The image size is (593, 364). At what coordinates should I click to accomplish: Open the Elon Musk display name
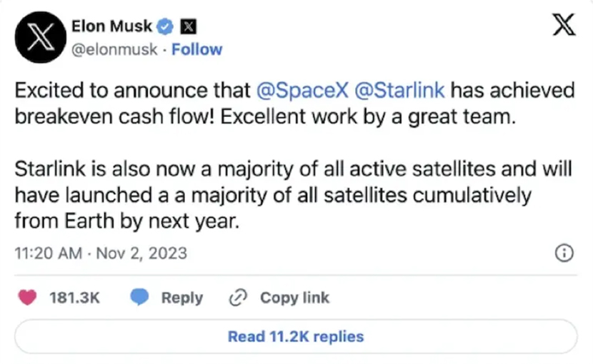(111, 26)
